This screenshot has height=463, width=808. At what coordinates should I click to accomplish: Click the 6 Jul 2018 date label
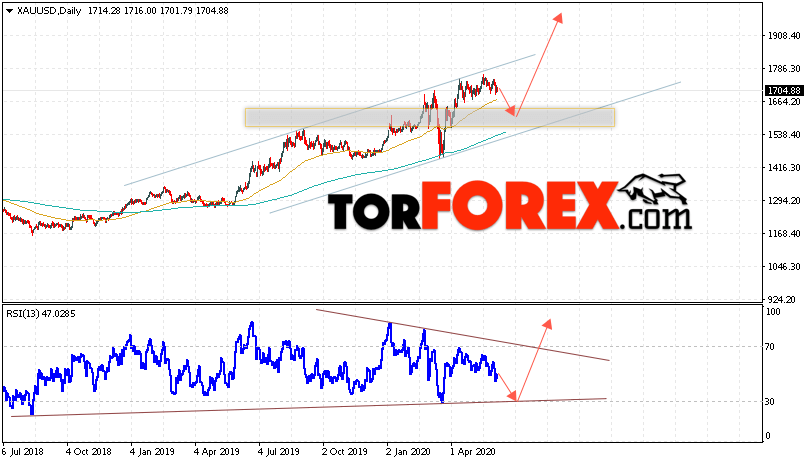(x=23, y=452)
